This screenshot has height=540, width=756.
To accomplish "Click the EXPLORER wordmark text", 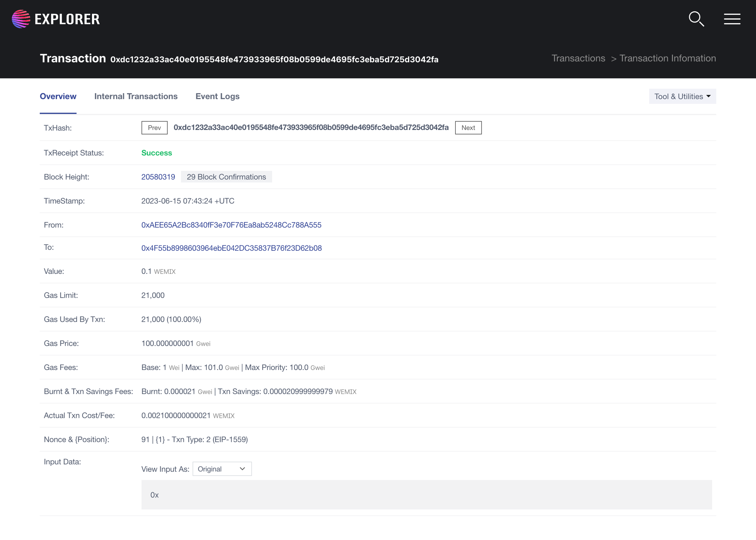I will click(67, 19).
